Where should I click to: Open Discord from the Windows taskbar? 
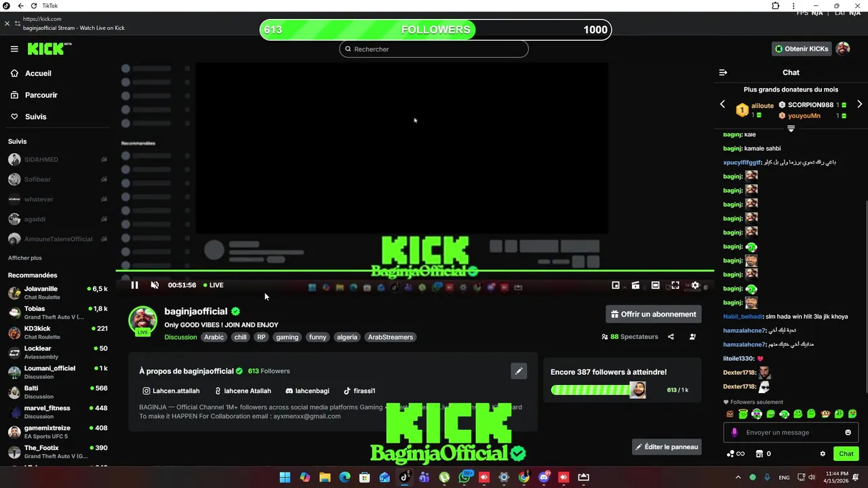point(543,477)
